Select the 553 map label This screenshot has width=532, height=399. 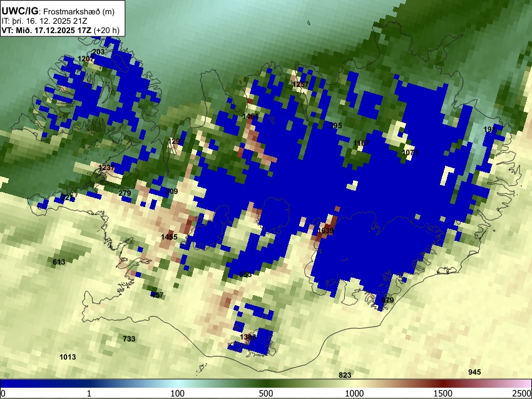click(245, 275)
